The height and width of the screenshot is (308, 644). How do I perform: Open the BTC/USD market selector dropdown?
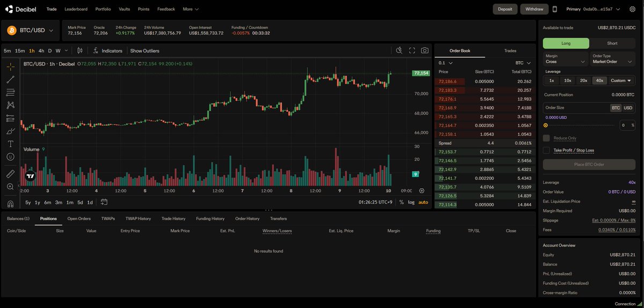[x=32, y=31]
